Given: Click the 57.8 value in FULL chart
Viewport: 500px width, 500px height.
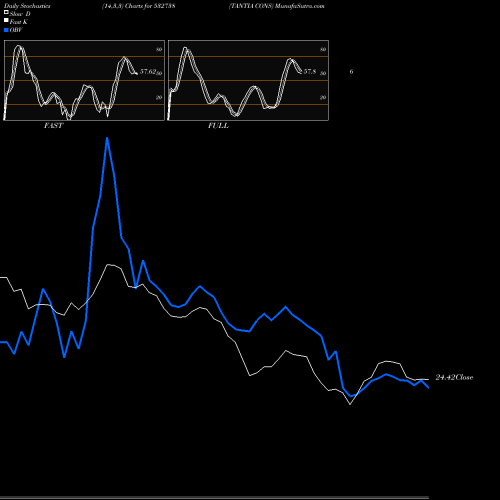Looking at the screenshot, I should pos(310,72).
